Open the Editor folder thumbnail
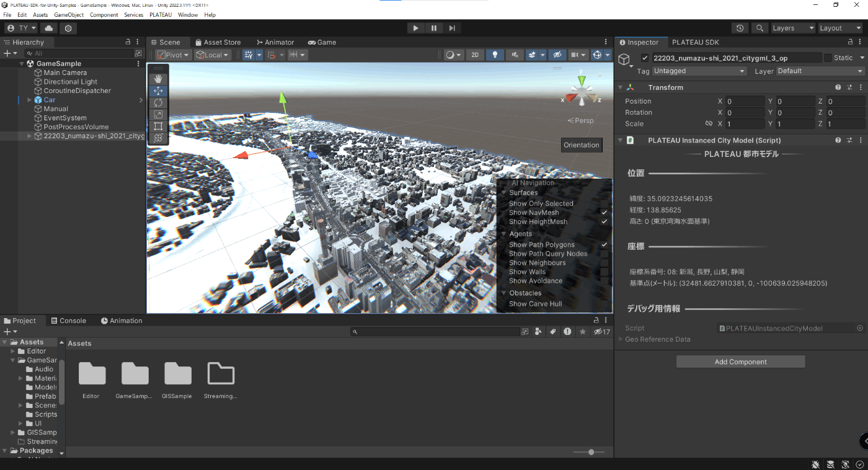This screenshot has width=868, height=470. [92, 374]
